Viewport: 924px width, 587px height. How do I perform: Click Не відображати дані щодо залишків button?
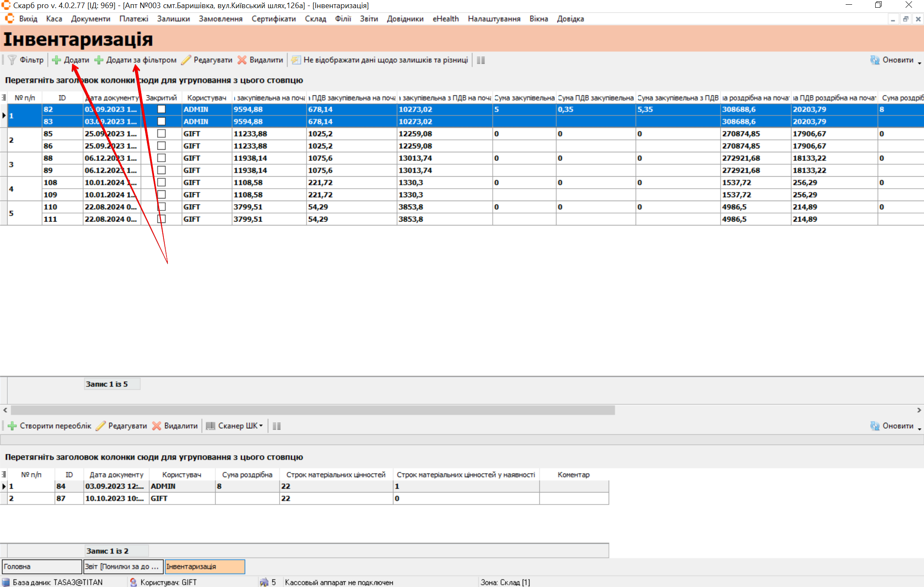(380, 60)
